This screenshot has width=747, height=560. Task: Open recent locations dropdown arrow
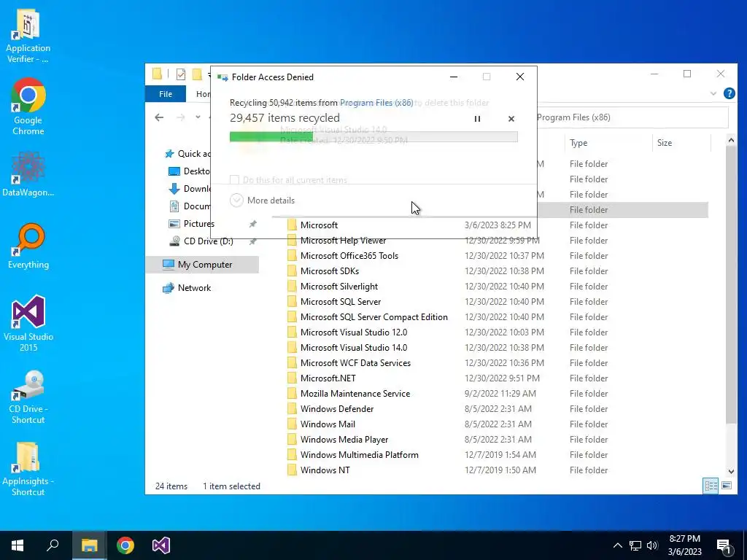(x=198, y=117)
